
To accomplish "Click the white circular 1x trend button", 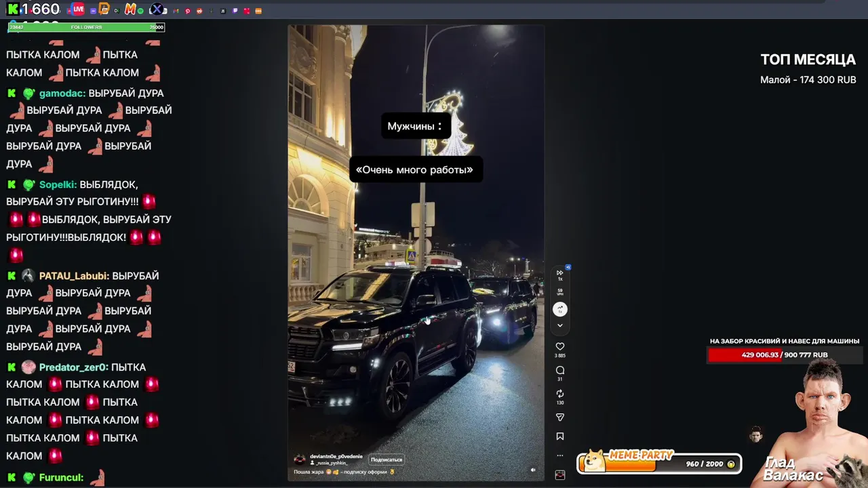I will [560, 309].
